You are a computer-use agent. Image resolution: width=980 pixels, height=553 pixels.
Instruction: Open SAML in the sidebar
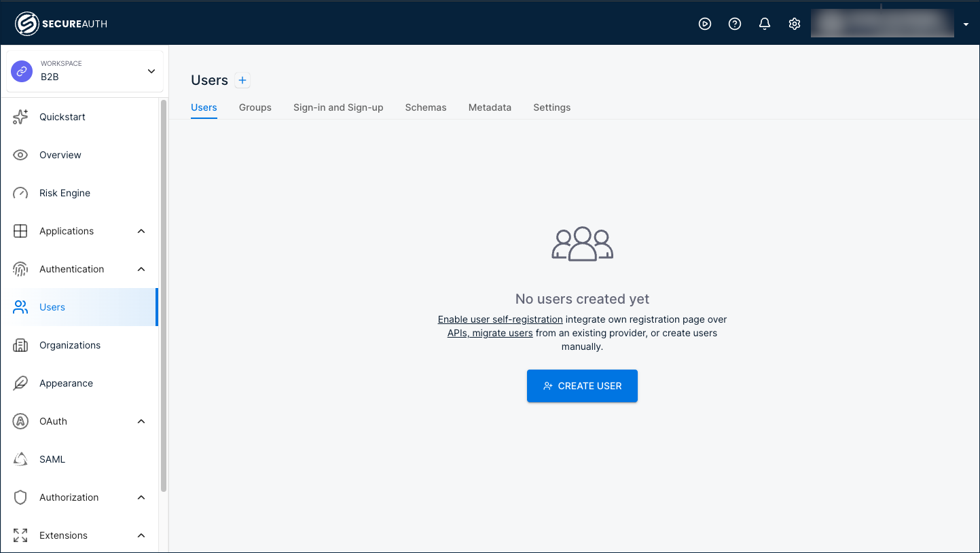pos(79,459)
